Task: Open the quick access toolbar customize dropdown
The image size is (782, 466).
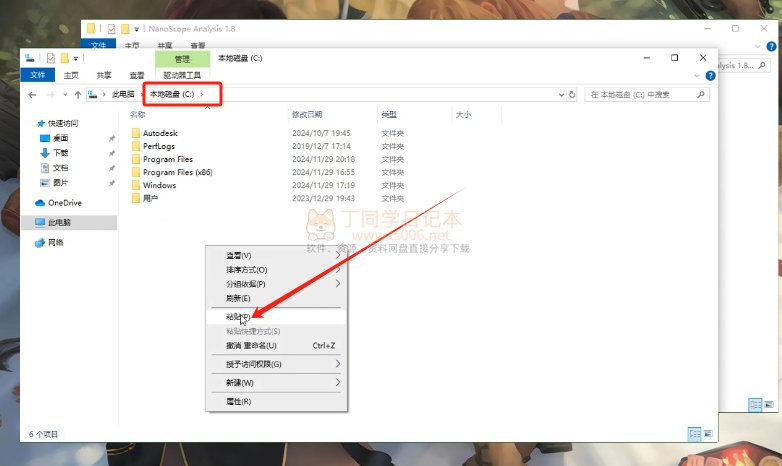Action: click(76, 58)
